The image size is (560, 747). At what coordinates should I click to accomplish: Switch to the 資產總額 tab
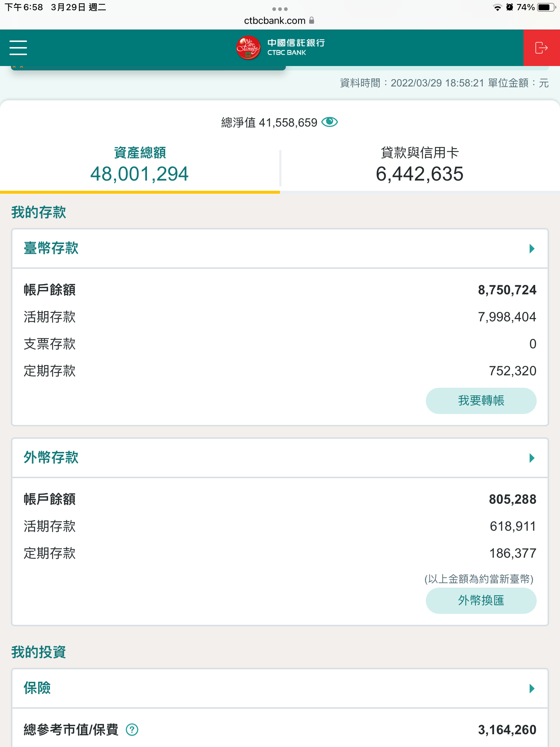[x=140, y=165]
